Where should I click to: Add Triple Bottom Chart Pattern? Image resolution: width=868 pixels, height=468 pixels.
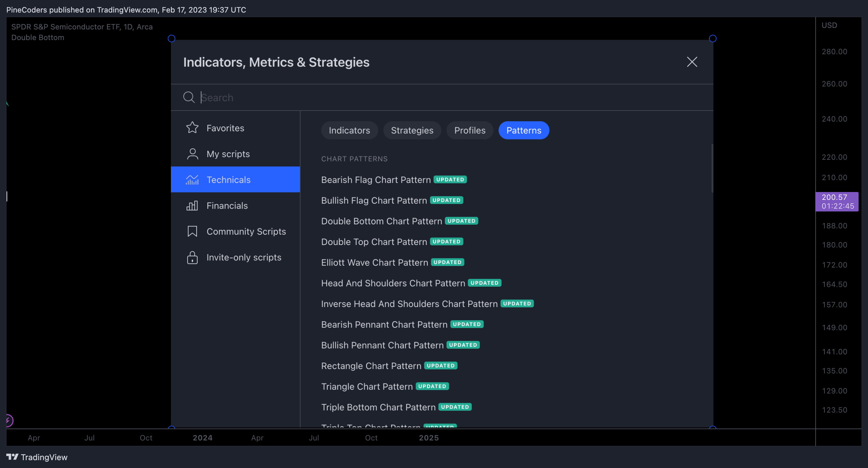pyautogui.click(x=378, y=407)
